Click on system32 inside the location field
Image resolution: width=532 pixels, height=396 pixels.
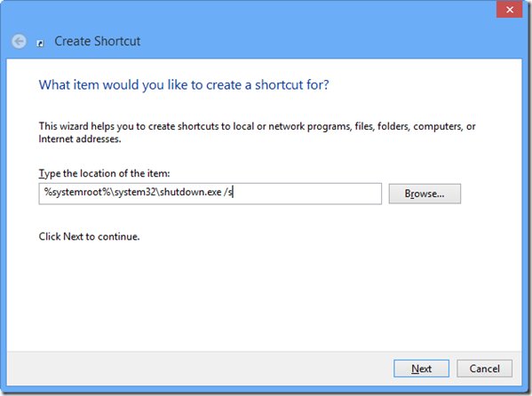(135, 193)
